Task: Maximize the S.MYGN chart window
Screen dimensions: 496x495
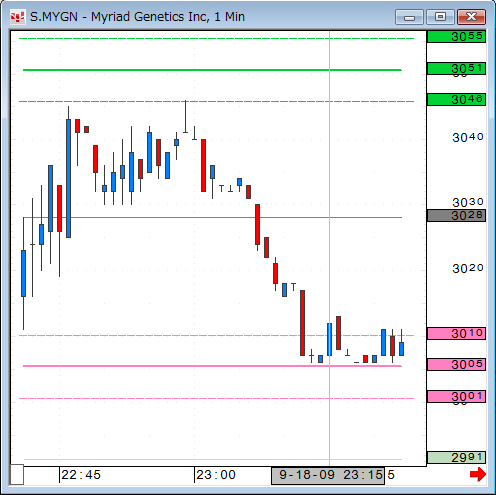Action: [440, 17]
